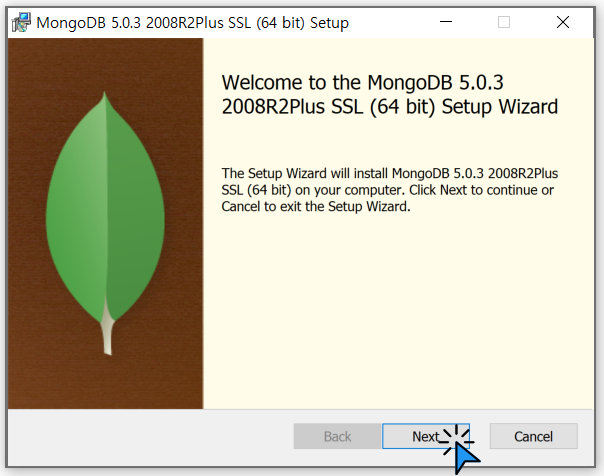Close the MongoDB Setup window

(563, 22)
